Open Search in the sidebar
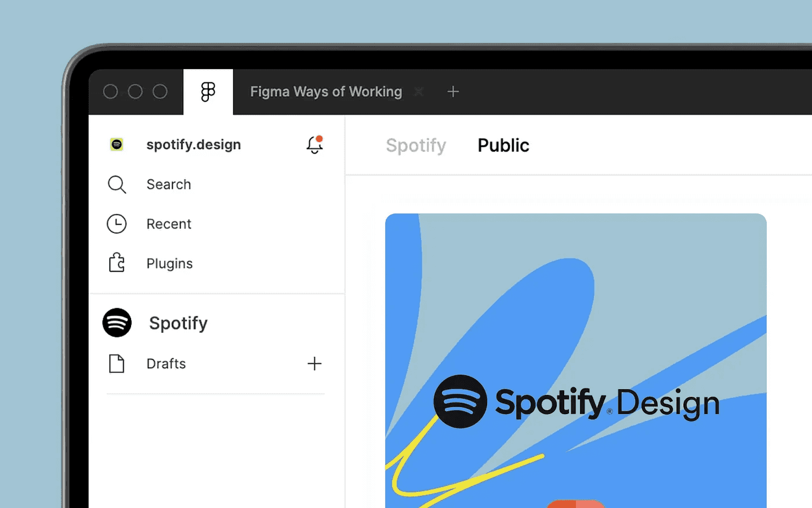 [x=169, y=184]
